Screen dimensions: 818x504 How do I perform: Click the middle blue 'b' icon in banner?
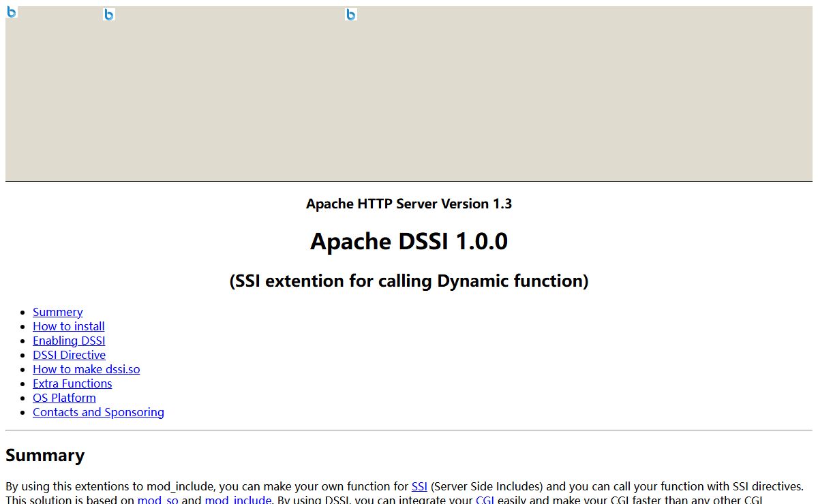click(x=109, y=14)
